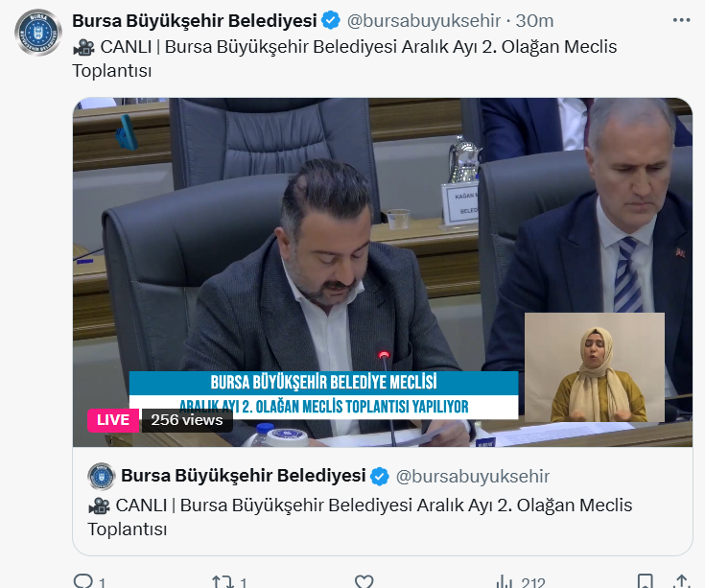
Task: Open the Bursa Büyükşehir Belediyesi profile avatar
Action: click(37, 33)
